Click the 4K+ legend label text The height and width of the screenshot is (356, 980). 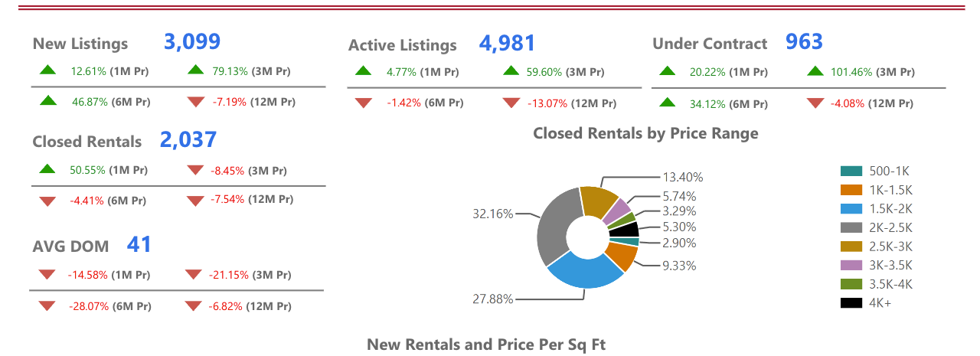coord(880,302)
